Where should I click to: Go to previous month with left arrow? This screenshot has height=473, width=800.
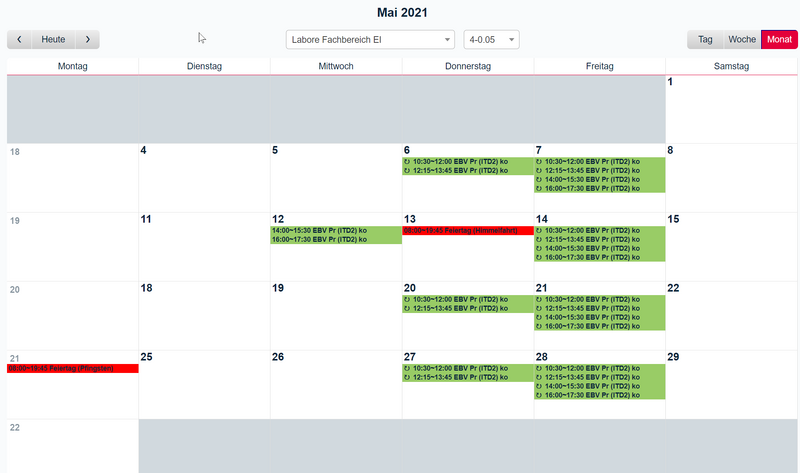19,39
